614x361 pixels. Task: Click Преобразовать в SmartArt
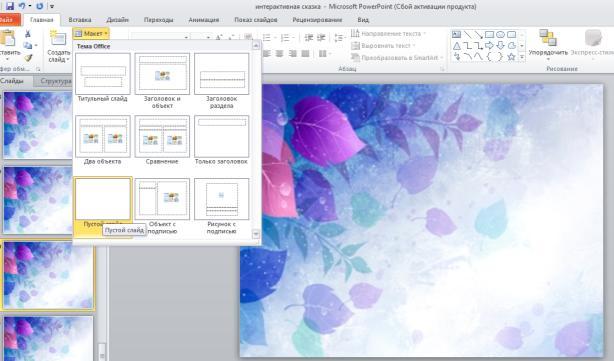[x=397, y=58]
